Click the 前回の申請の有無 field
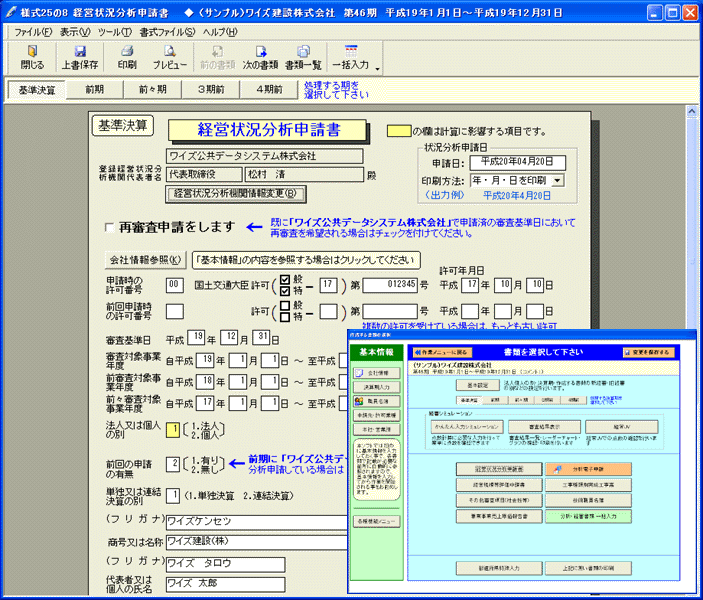 coord(173,464)
